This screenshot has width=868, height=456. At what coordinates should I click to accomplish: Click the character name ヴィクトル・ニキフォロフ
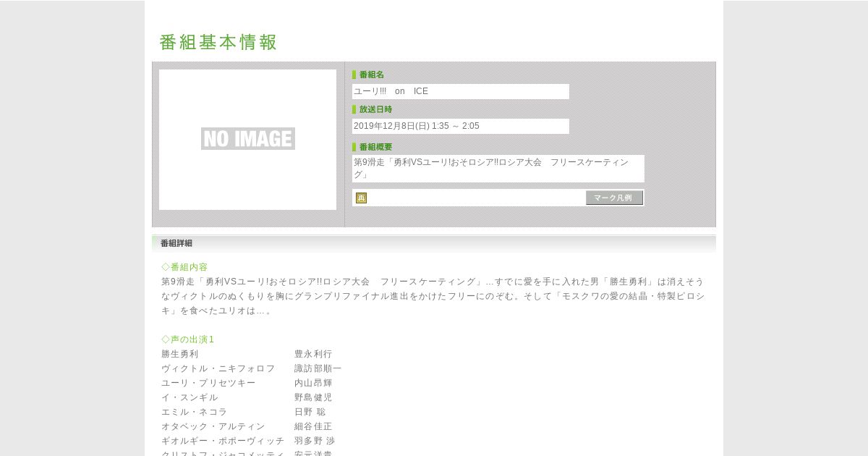tap(218, 368)
